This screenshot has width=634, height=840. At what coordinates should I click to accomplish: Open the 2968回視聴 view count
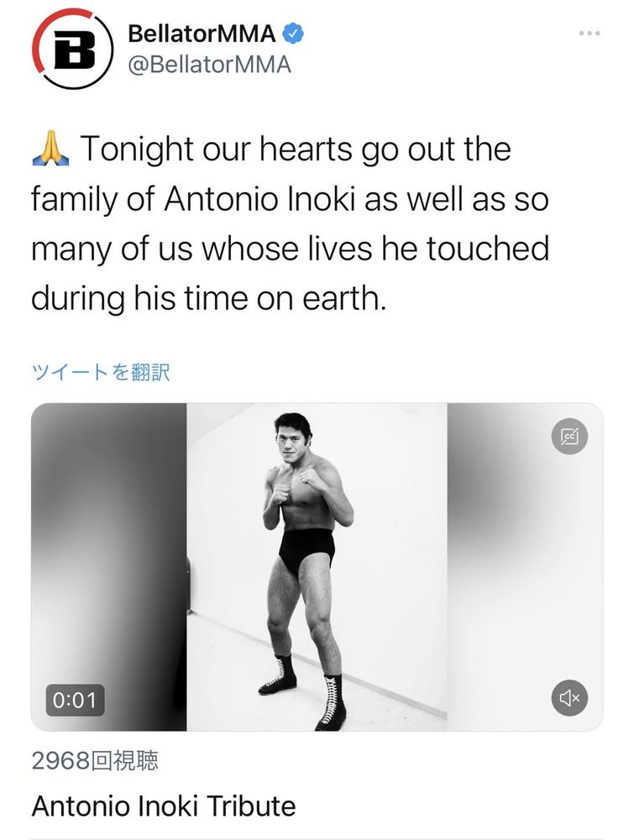coord(96,760)
